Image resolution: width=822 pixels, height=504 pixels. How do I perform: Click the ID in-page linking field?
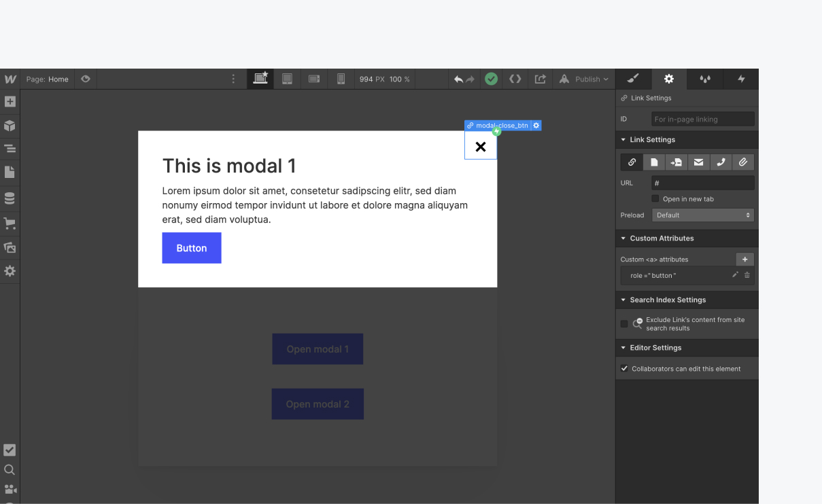[703, 119]
